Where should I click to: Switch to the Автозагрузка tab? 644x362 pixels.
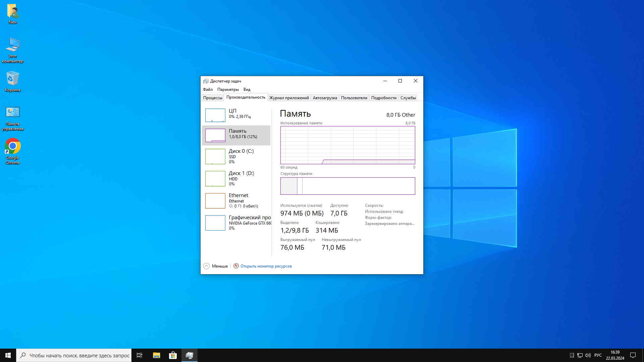[x=325, y=98]
